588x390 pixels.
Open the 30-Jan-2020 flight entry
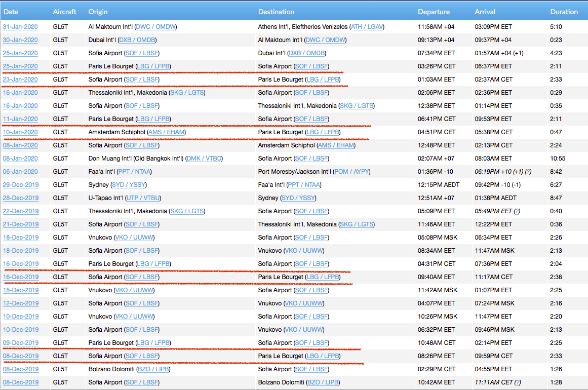(x=20, y=40)
